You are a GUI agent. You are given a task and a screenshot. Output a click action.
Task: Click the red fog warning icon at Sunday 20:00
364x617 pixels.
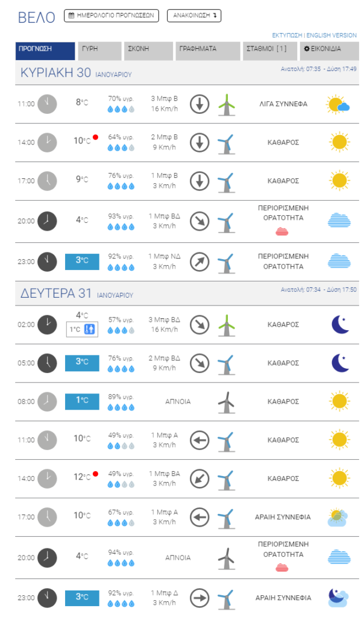pos(282,231)
